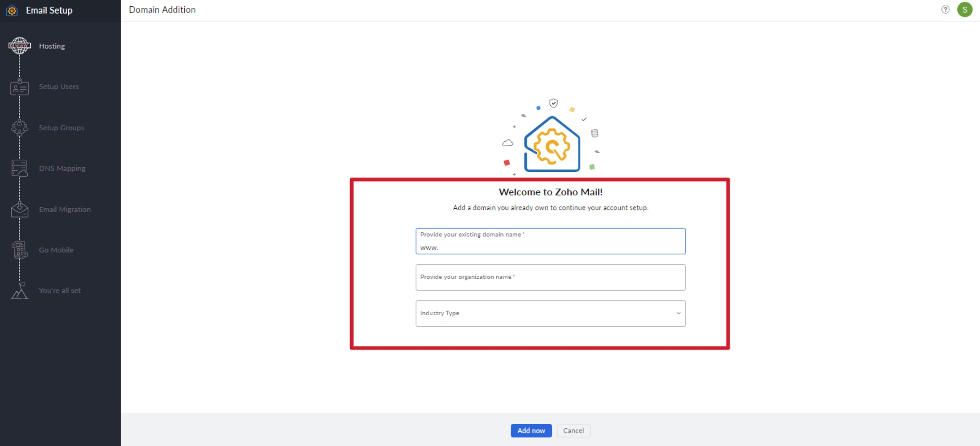Click the Add now button
The image size is (980, 446).
pos(531,430)
